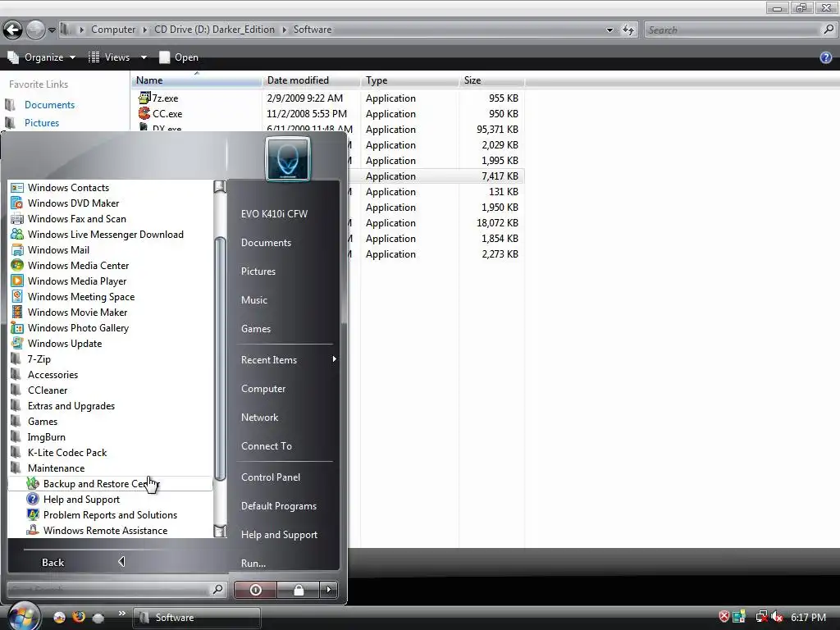This screenshot has width=840, height=630.
Task: Open Network from Start menu
Action: [x=259, y=418]
